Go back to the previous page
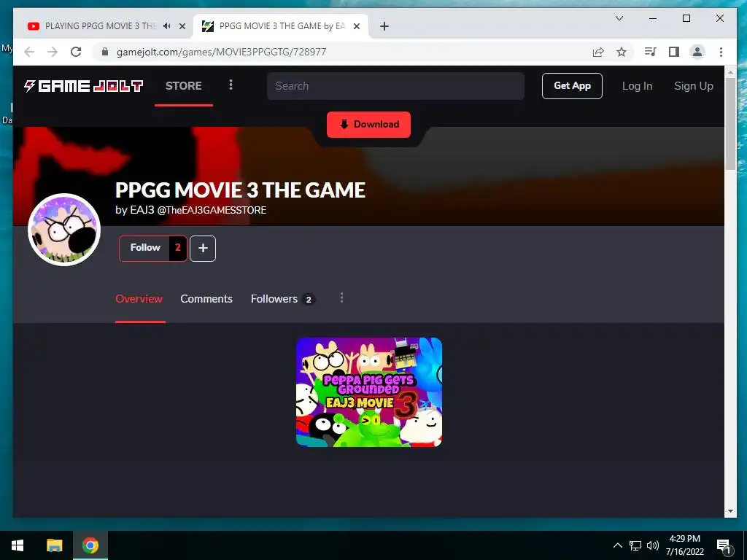747x560 pixels. [x=29, y=52]
